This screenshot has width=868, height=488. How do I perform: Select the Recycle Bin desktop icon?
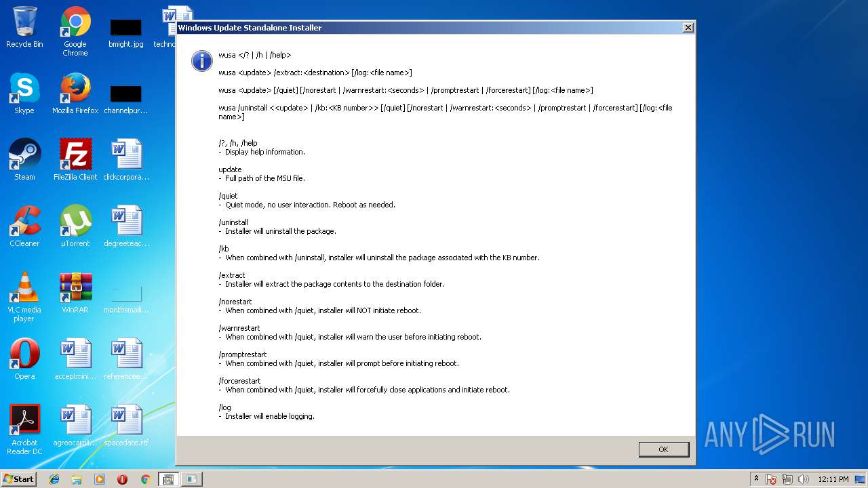click(24, 28)
